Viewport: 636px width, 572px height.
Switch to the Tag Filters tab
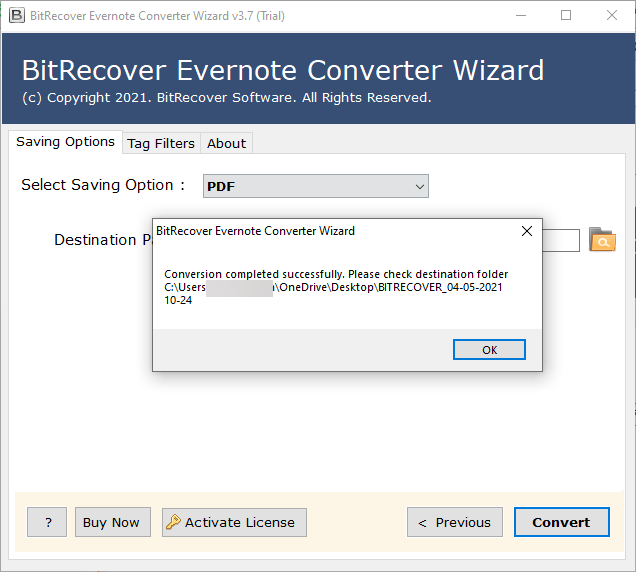(x=161, y=143)
